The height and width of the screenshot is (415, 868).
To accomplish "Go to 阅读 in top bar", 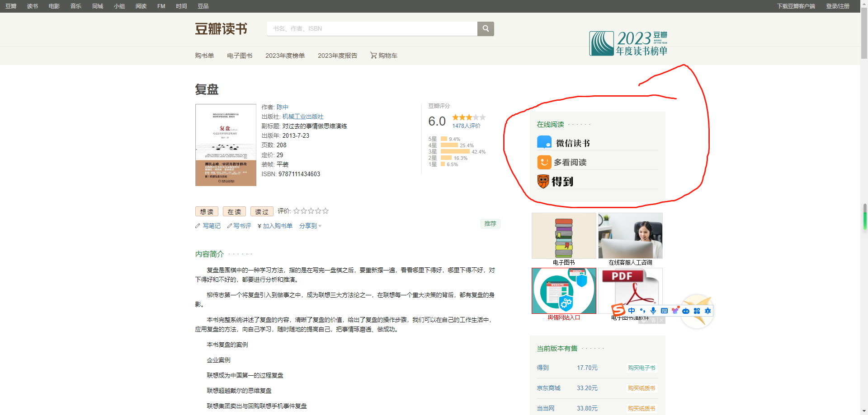I will (141, 6).
